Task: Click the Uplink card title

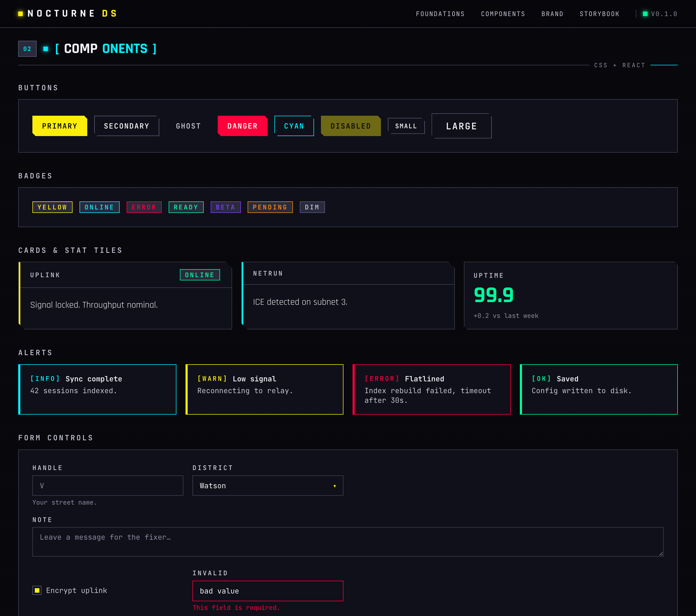Action: (x=45, y=275)
